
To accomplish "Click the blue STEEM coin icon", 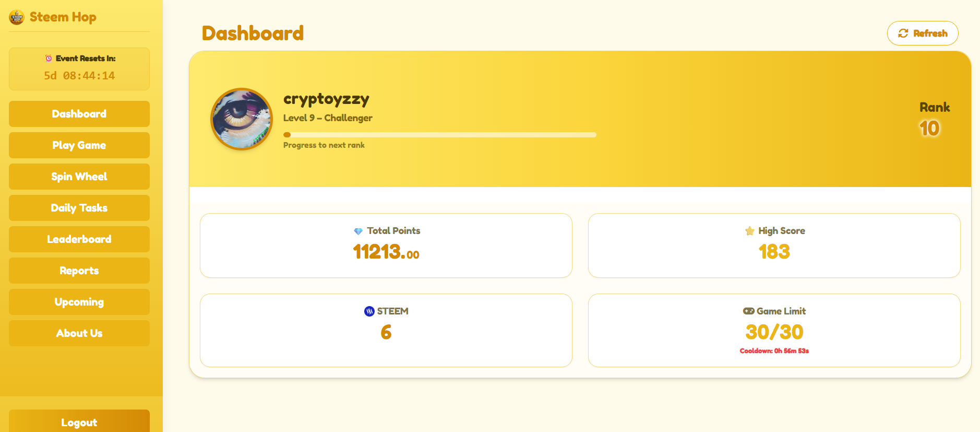I will (369, 311).
